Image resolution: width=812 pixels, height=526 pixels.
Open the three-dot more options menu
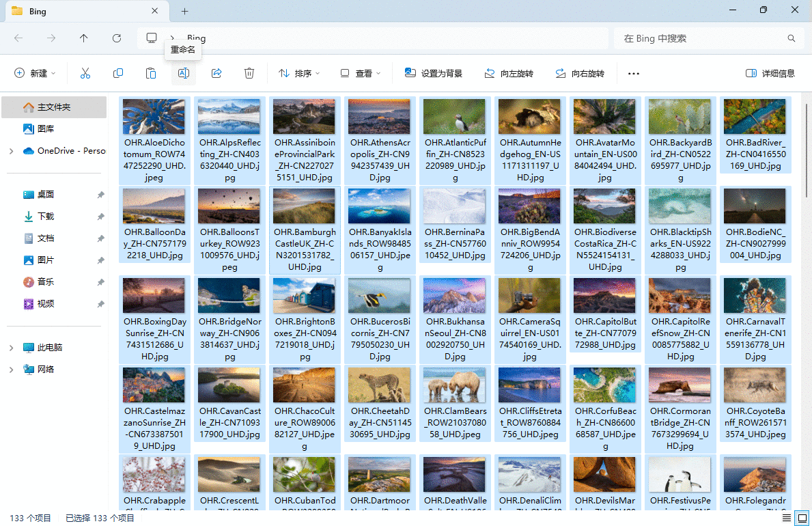(x=633, y=73)
